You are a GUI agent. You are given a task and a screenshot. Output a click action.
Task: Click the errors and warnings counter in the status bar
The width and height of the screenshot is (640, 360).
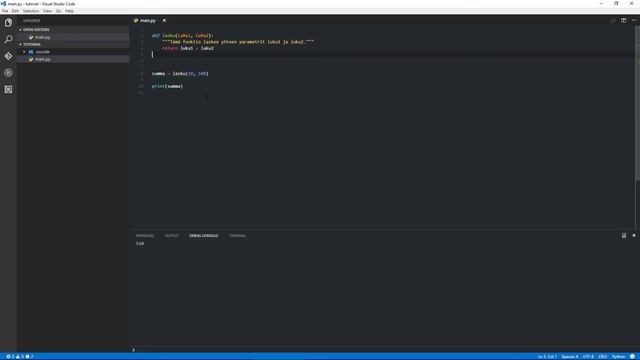pos(20,357)
